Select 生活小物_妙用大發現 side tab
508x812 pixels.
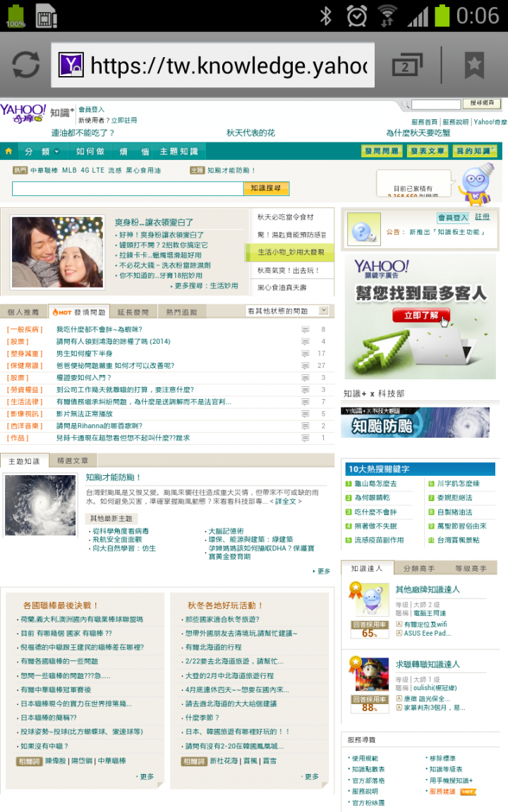click(x=289, y=252)
